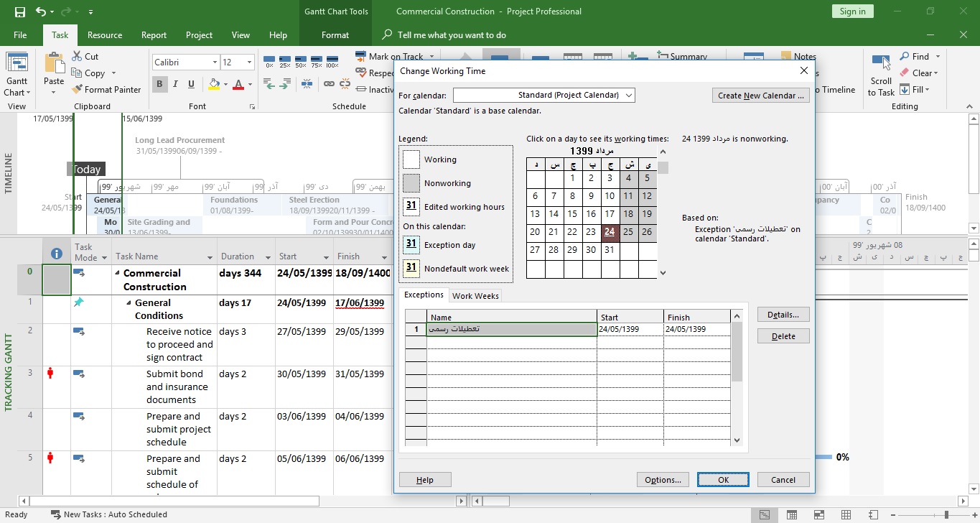The width and height of the screenshot is (980, 523).
Task: Switch to Task Usage view in status bar
Action: (791, 515)
